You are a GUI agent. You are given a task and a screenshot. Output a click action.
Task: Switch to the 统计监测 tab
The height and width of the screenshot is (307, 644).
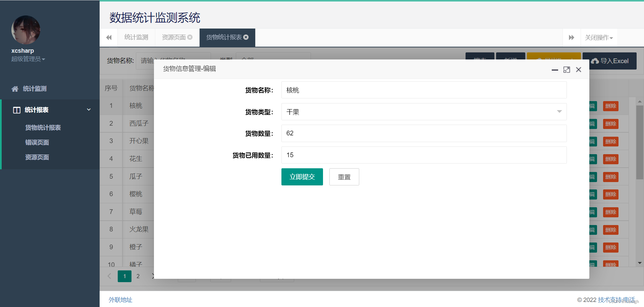click(136, 37)
